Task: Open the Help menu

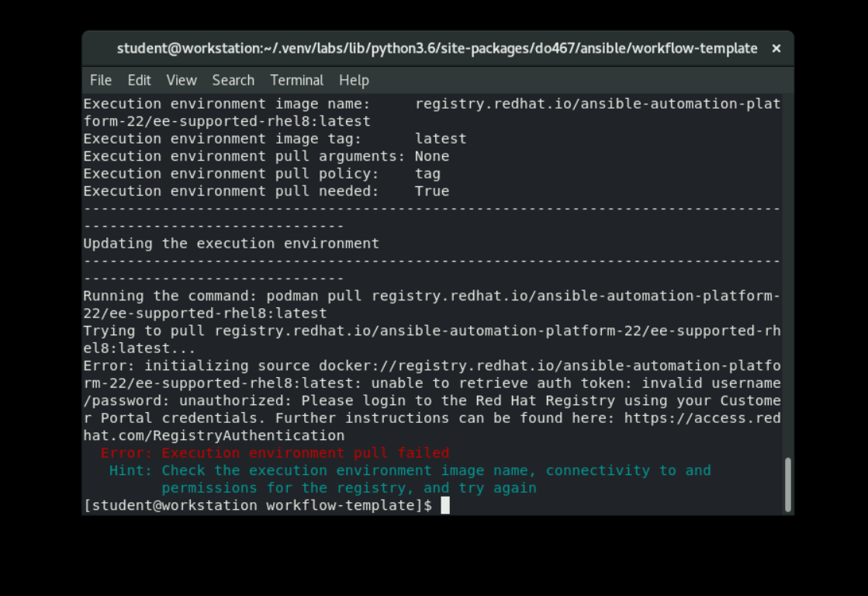Action: (354, 80)
